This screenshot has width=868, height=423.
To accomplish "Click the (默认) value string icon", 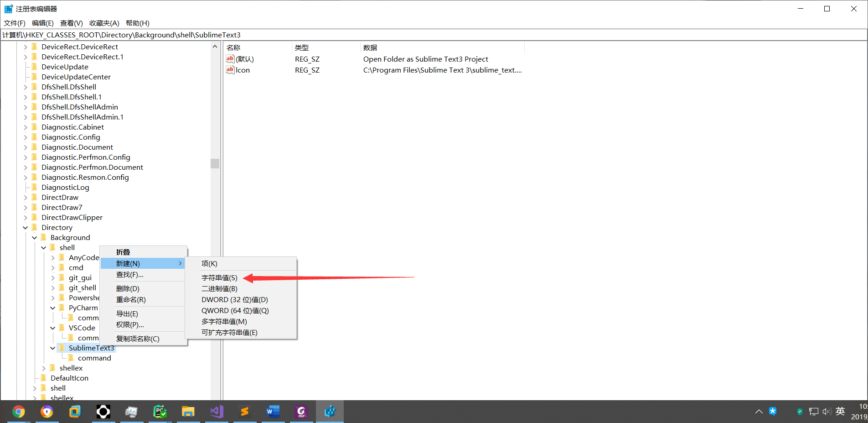I will (x=230, y=59).
